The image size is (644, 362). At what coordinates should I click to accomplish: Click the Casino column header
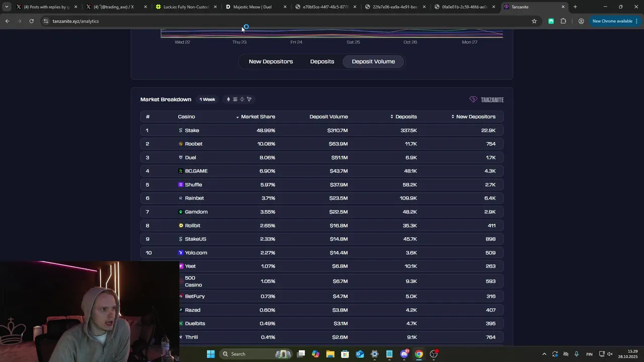[x=186, y=117]
